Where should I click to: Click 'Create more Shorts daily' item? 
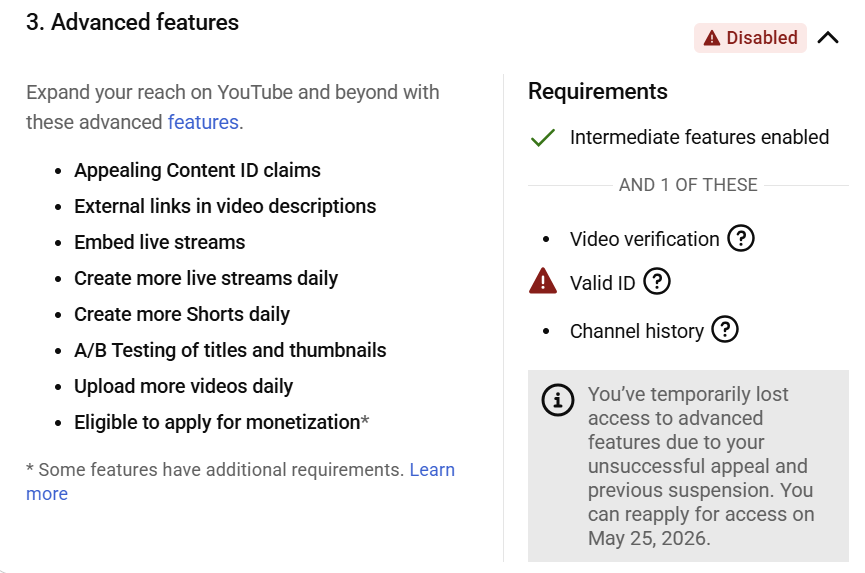[182, 314]
